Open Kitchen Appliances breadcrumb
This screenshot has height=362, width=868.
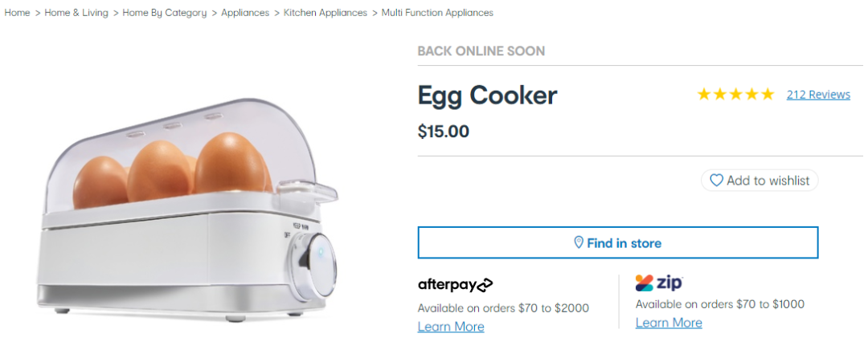point(325,12)
